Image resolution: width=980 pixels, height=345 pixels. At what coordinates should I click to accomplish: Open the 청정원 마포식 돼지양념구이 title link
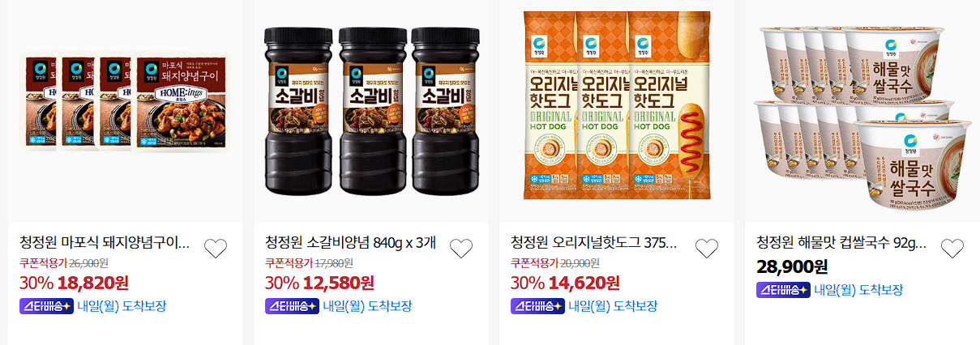tap(105, 243)
